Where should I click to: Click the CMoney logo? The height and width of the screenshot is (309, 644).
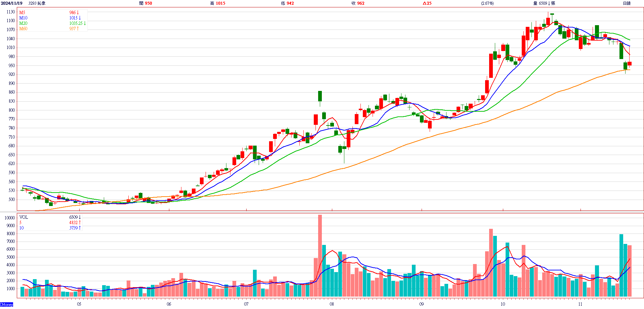[x=7, y=305]
